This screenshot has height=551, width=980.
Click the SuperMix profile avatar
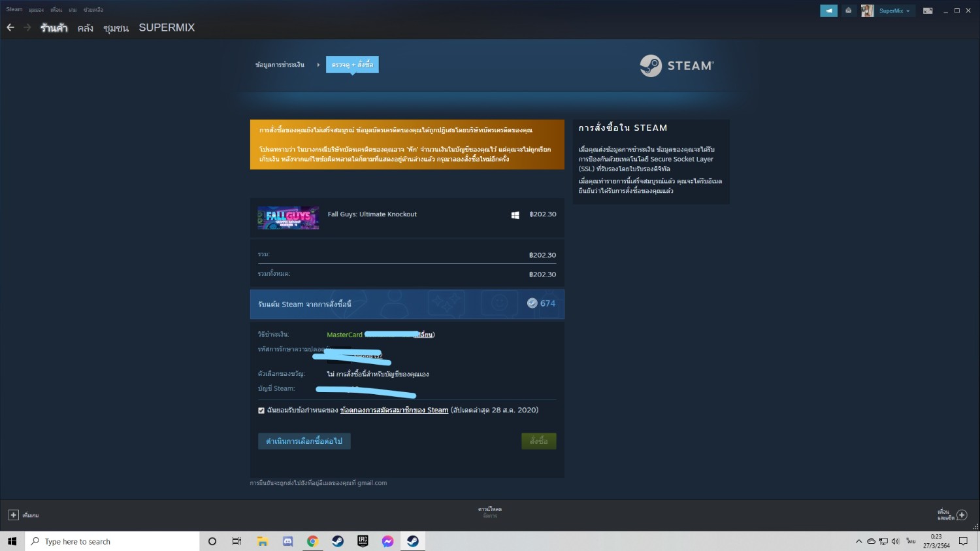point(867,10)
